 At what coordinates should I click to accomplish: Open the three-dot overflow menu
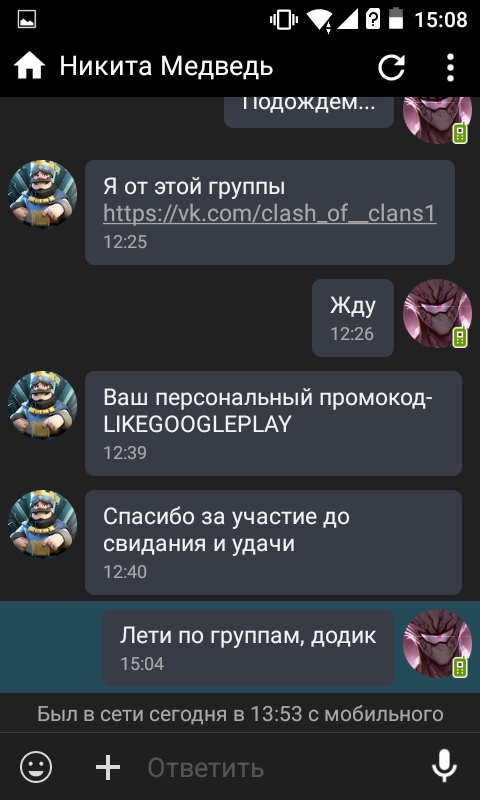450,67
